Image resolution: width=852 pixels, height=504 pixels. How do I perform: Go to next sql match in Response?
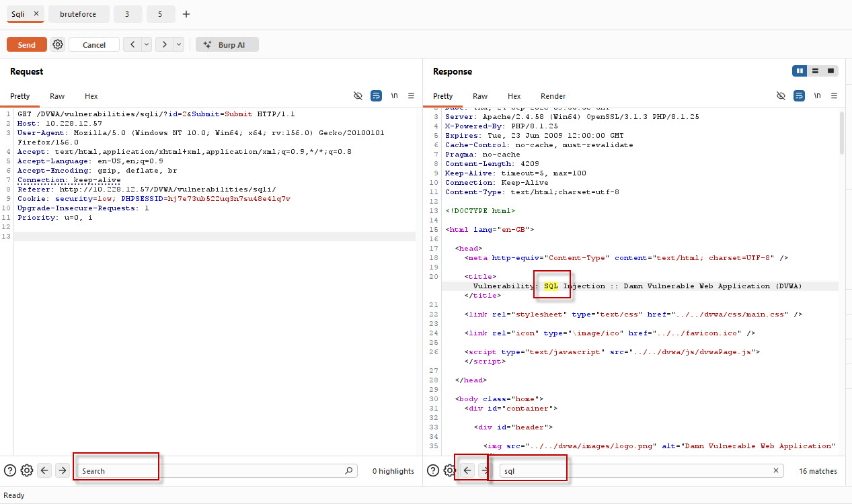[484, 471]
